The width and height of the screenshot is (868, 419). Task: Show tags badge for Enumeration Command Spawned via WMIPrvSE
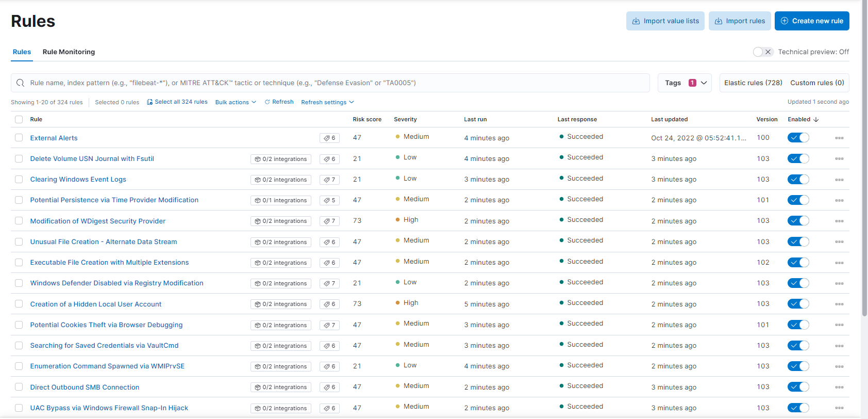pos(329,366)
